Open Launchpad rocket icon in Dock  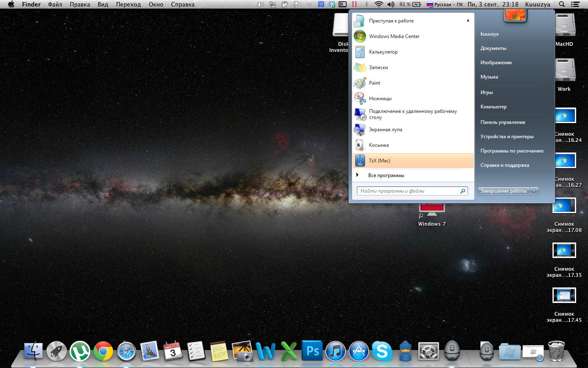click(x=56, y=351)
